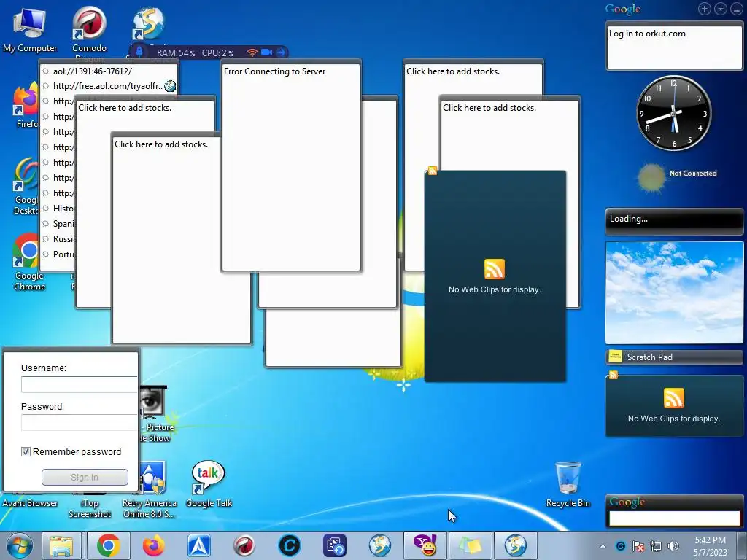Viewport: 747px width, 560px height.
Task: Minimize the Google sidebar with minus button
Action: click(x=737, y=9)
